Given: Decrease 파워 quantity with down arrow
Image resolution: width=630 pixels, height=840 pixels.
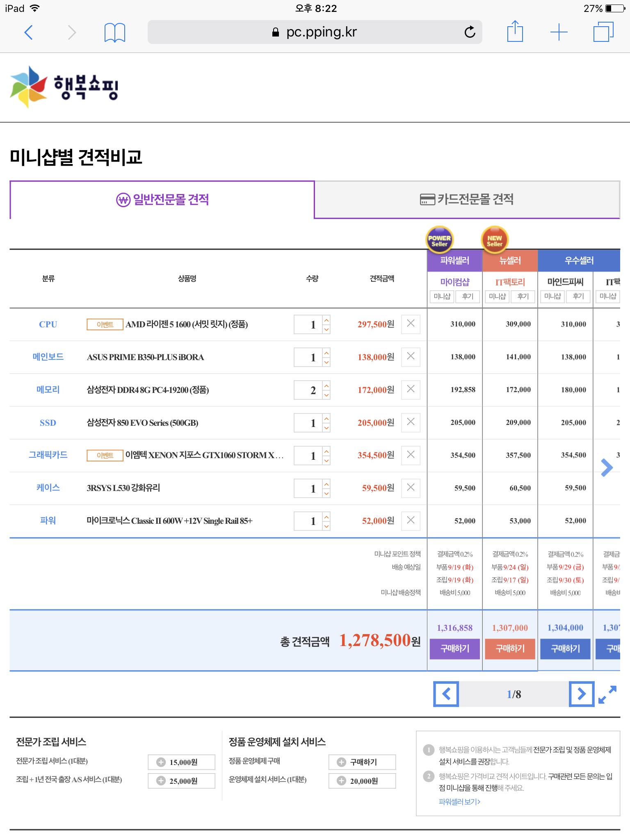Looking at the screenshot, I should [326, 526].
